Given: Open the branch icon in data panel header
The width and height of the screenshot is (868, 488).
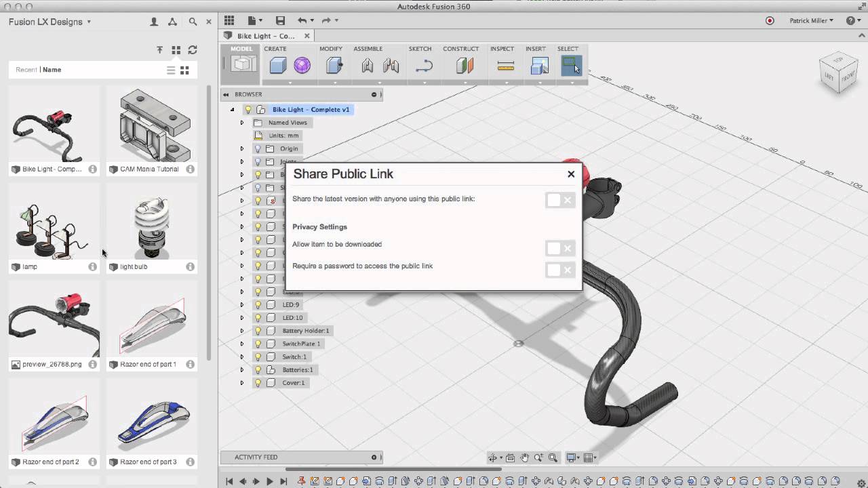Looking at the screenshot, I should pos(173,22).
